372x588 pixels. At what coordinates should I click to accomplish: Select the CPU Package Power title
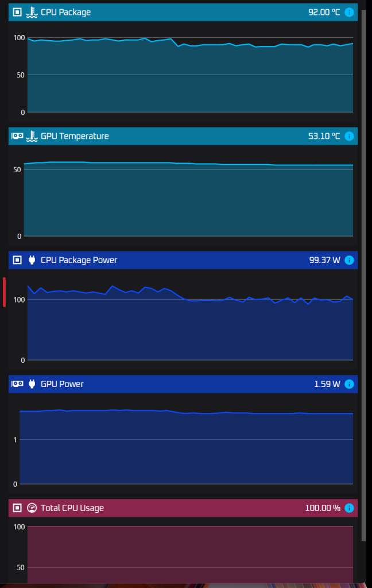click(x=79, y=260)
